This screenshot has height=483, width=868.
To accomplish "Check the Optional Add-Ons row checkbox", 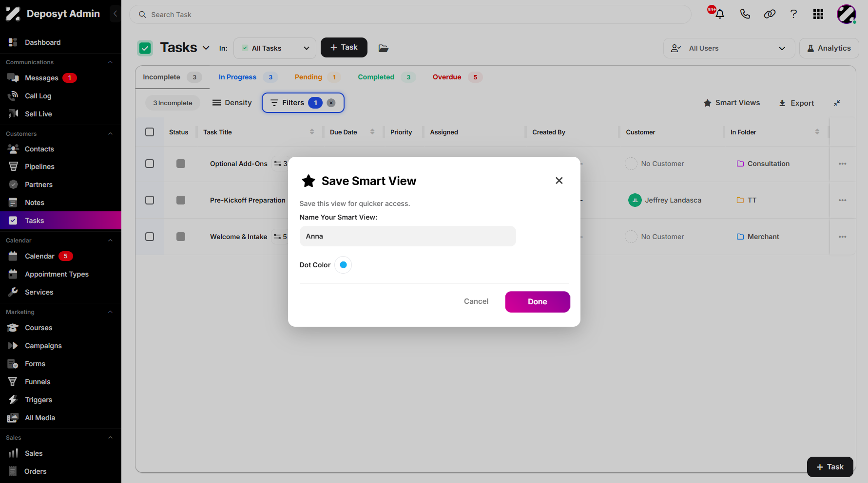I will coord(150,164).
